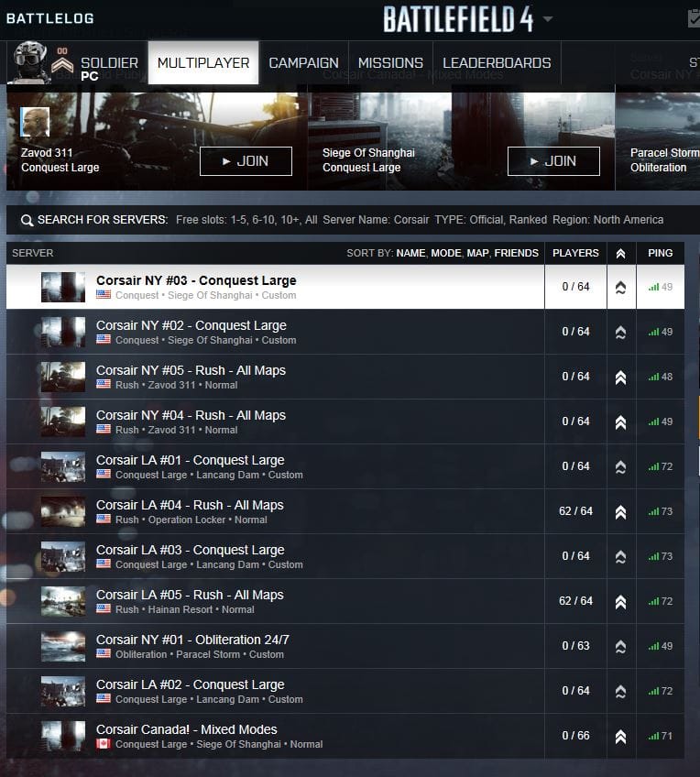The width and height of the screenshot is (700, 777).
Task: Sort servers by Friends
Action: tap(516, 253)
